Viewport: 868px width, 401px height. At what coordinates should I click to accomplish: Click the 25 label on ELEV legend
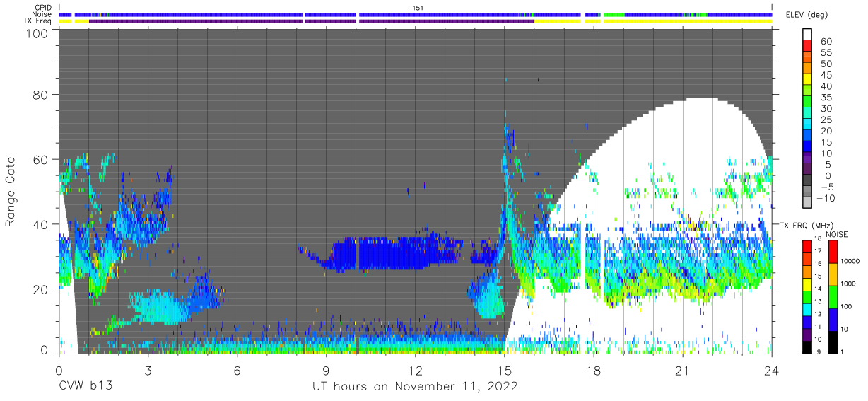coord(826,120)
